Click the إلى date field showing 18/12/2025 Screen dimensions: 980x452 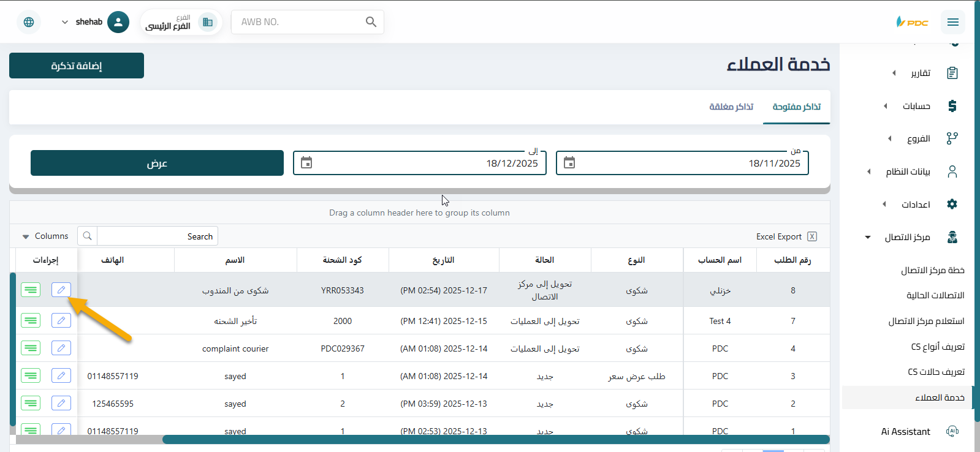click(420, 163)
